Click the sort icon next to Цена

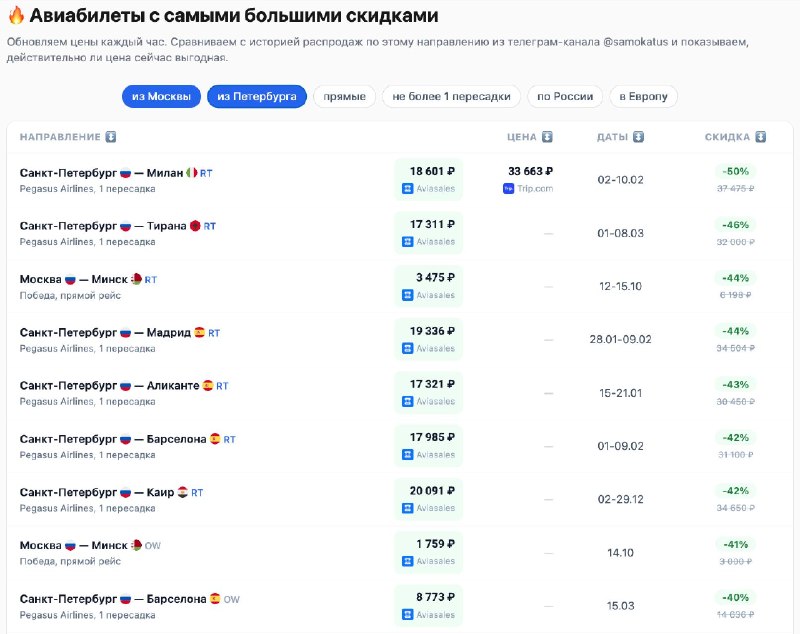(547, 137)
